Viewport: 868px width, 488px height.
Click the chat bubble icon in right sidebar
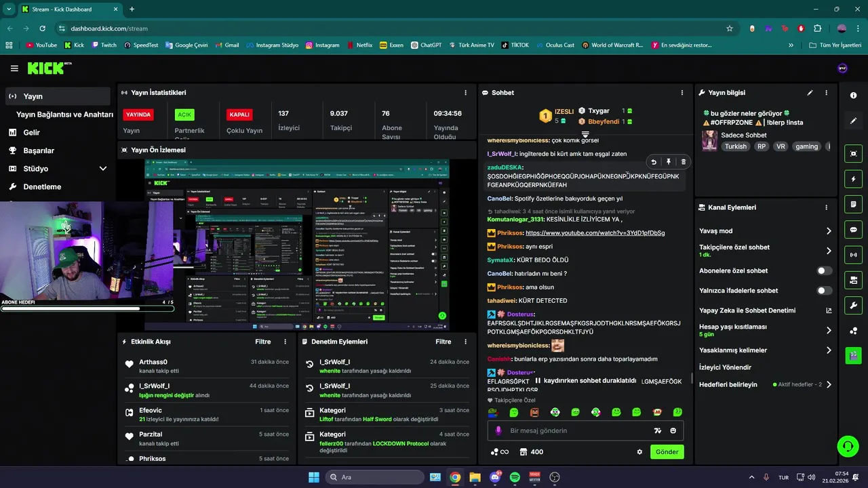coord(853,230)
